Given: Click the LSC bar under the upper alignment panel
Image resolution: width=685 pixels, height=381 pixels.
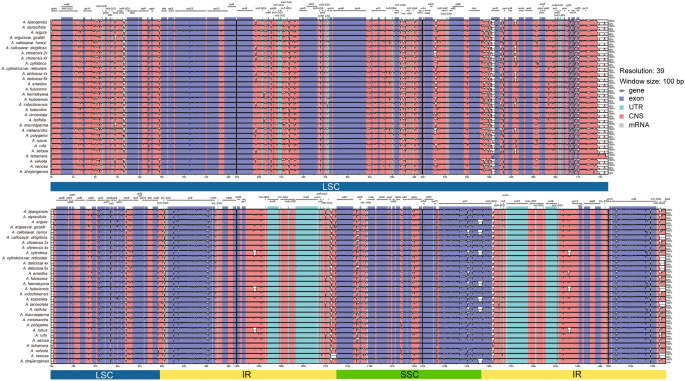Looking at the screenshot, I should coord(329,187).
